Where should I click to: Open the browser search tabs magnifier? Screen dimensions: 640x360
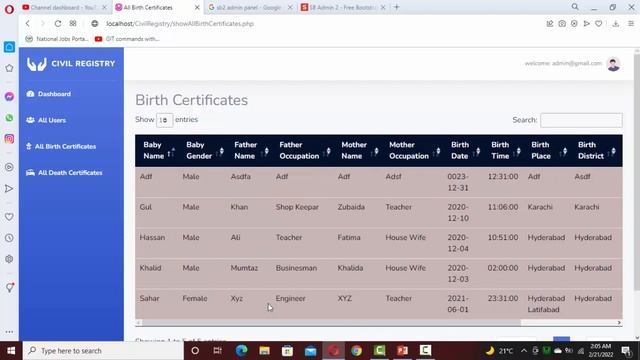click(575, 7)
